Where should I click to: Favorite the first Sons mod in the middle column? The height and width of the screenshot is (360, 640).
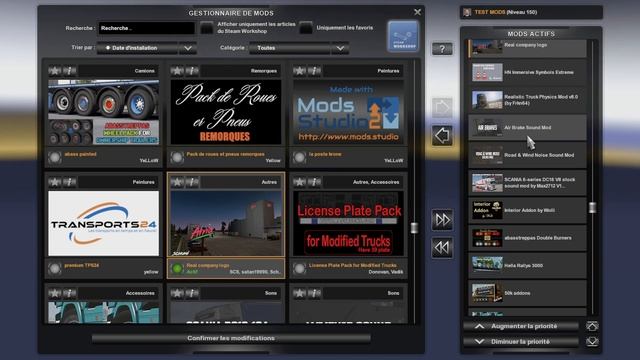[x=177, y=293]
